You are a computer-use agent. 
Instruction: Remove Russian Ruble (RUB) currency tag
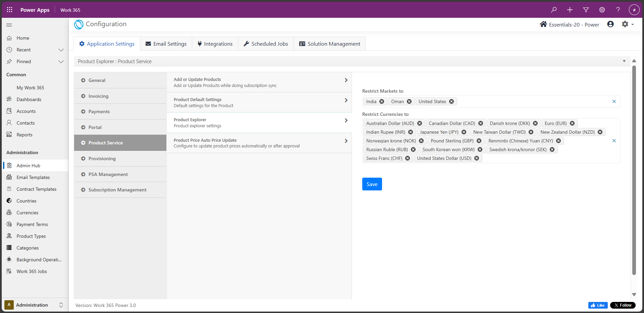413,149
